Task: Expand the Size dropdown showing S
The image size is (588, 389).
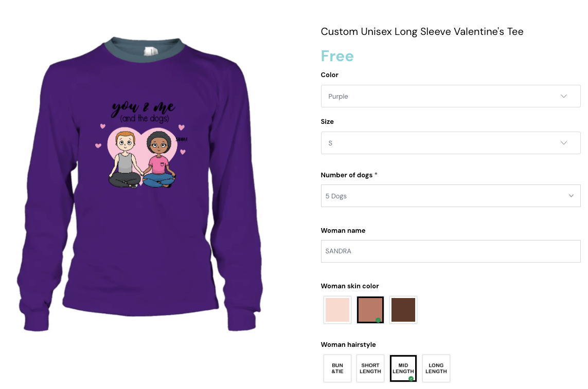Action: tap(451, 143)
